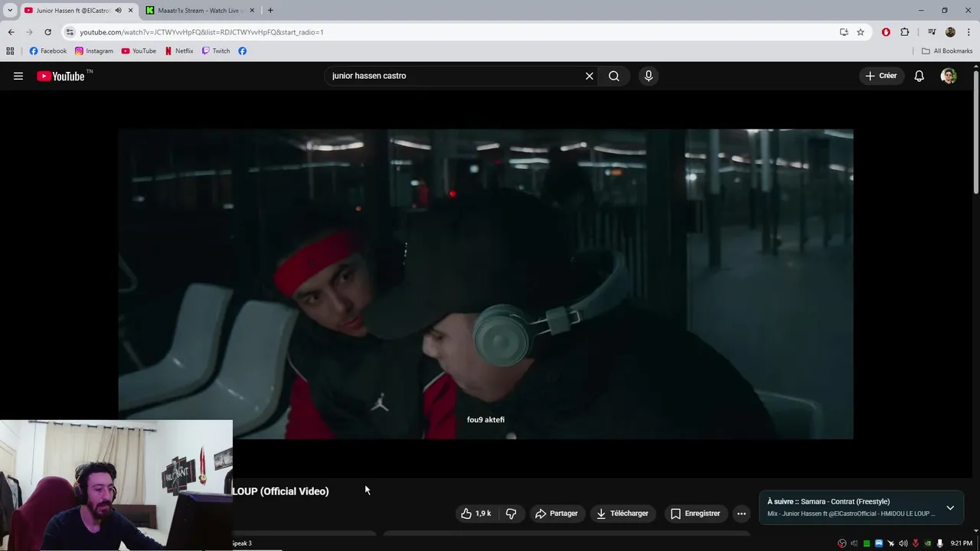
Task: View site information icon in address bar
Action: [70, 32]
